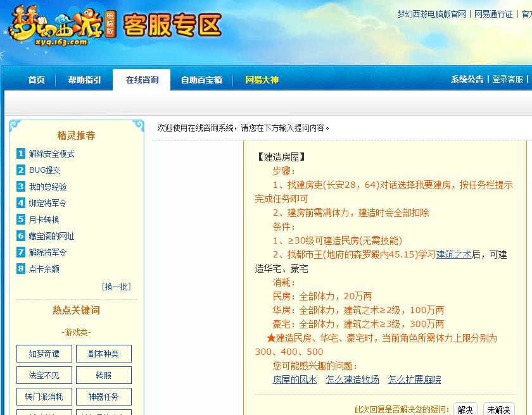The width and height of the screenshot is (532, 415).
Task: Click the 梦幻西游 xyq.163.com logo
Action: [x=63, y=27]
